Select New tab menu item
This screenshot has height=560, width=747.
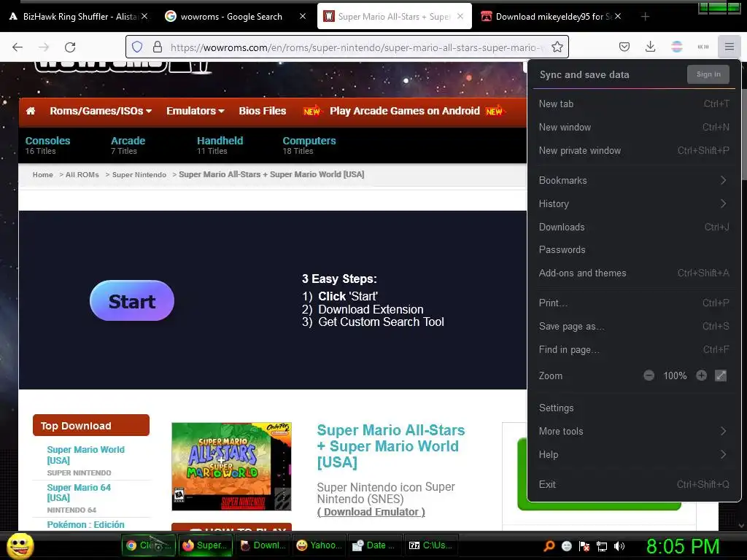coord(634,104)
